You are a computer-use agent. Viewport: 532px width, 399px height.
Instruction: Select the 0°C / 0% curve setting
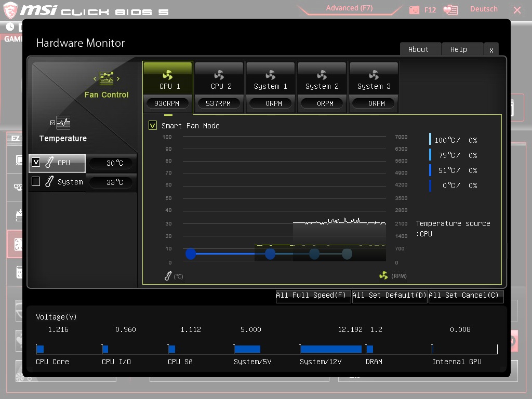(454, 185)
